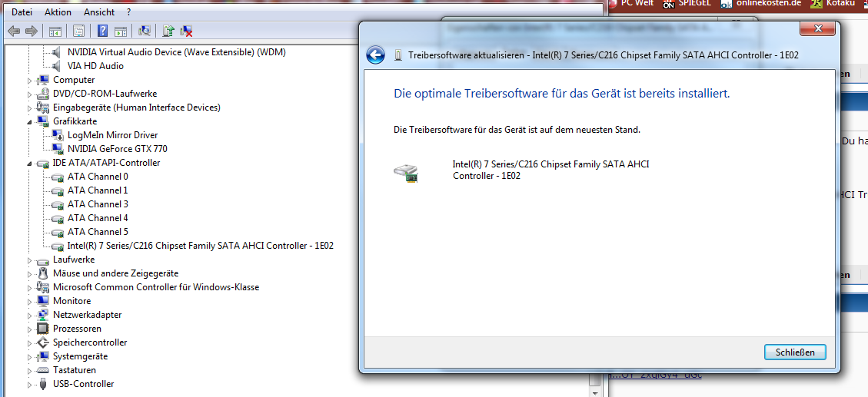868x397 pixels.
Task: Click the Speichercontroller icon
Action: tap(43, 342)
